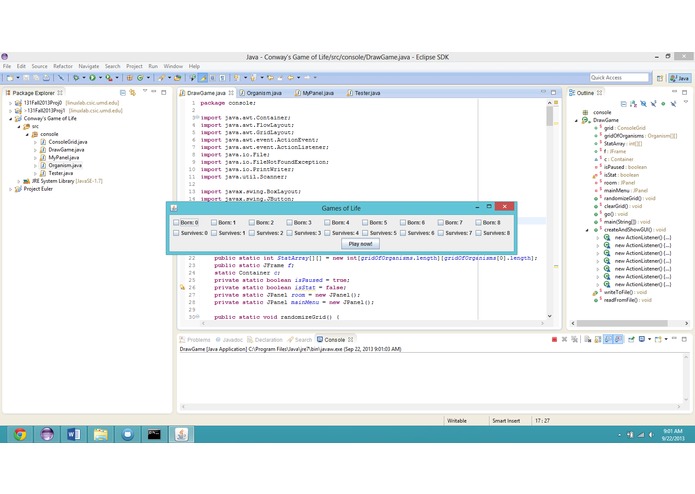Toggle Mark Occurrences highlighted toolbar icon
Screen dimensions: 695x494
pos(203,78)
